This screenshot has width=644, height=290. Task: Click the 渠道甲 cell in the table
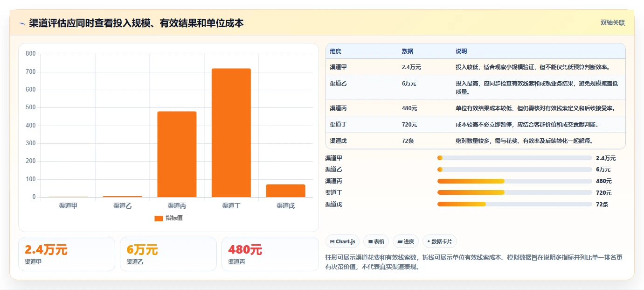[339, 67]
